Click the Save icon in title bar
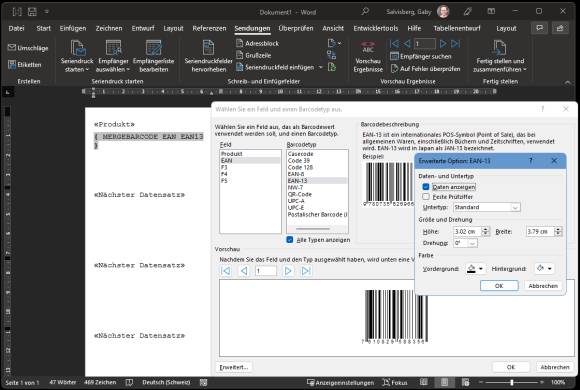The height and width of the screenshot is (390, 580). pyautogui.click(x=32, y=12)
